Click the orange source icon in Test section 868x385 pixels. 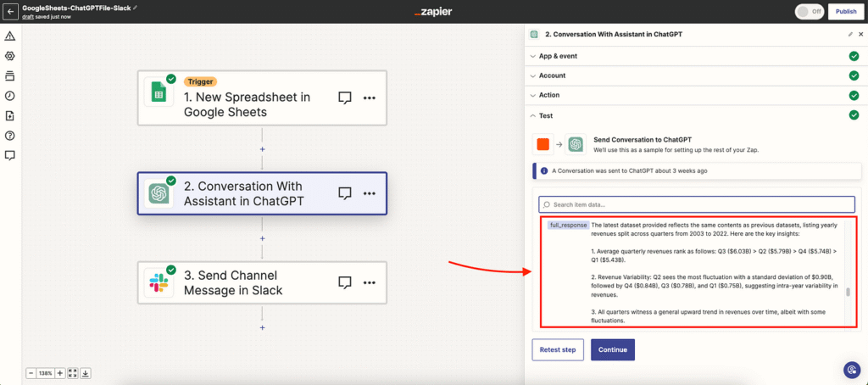[x=543, y=144]
